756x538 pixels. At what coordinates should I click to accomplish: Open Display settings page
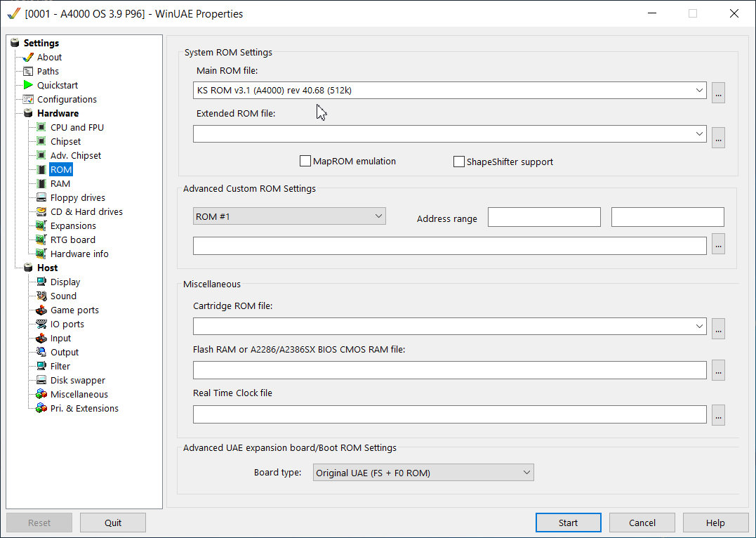tap(65, 282)
